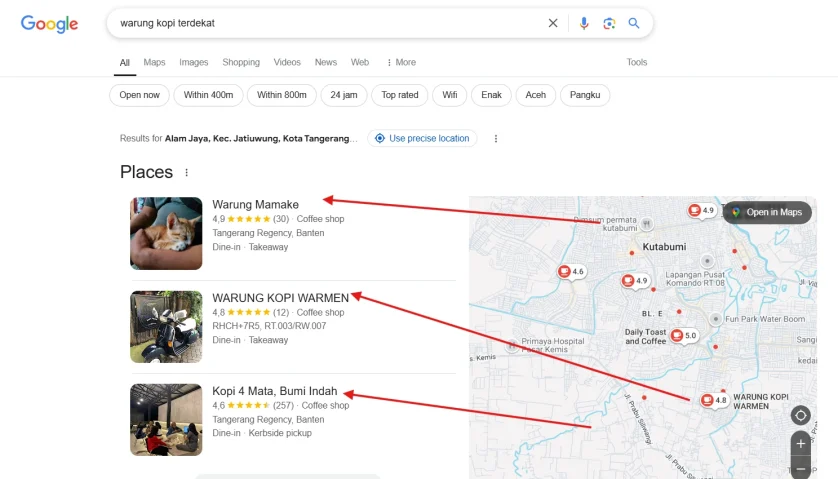Open Kopi 4 Mata, Bumi Indah listing

[275, 391]
